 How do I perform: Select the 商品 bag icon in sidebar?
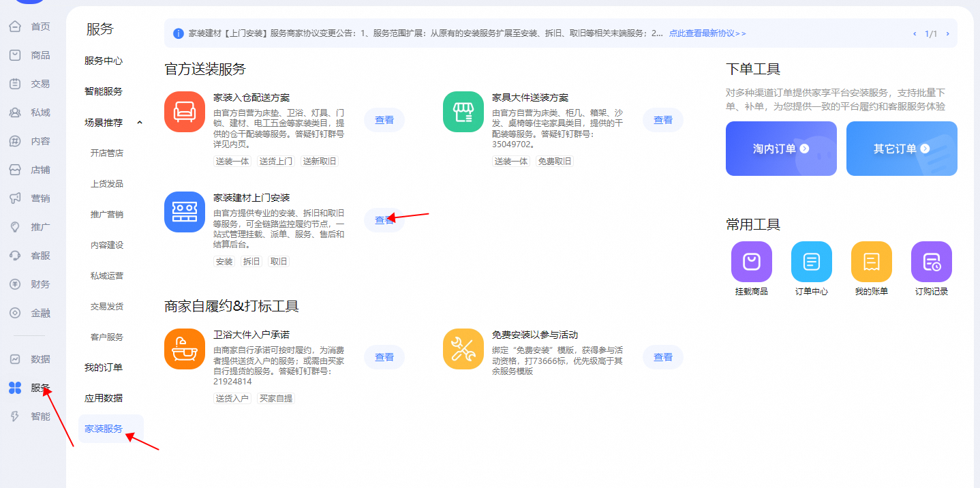[x=15, y=55]
